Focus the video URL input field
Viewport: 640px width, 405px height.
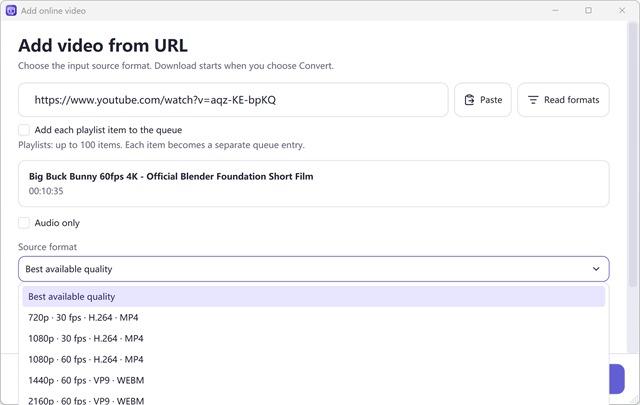(233, 100)
